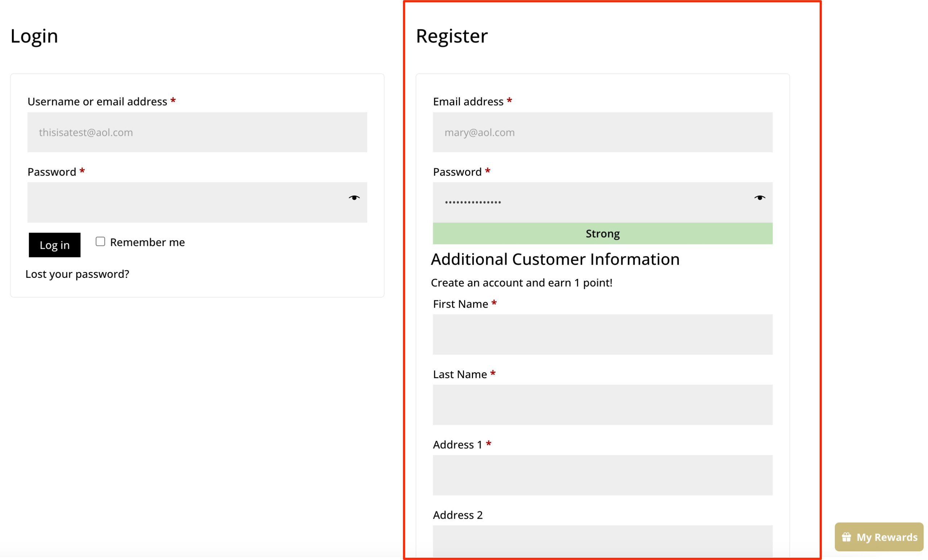This screenshot has height=560, width=928.
Task: Click inside the Last Name field
Action: 602,405
